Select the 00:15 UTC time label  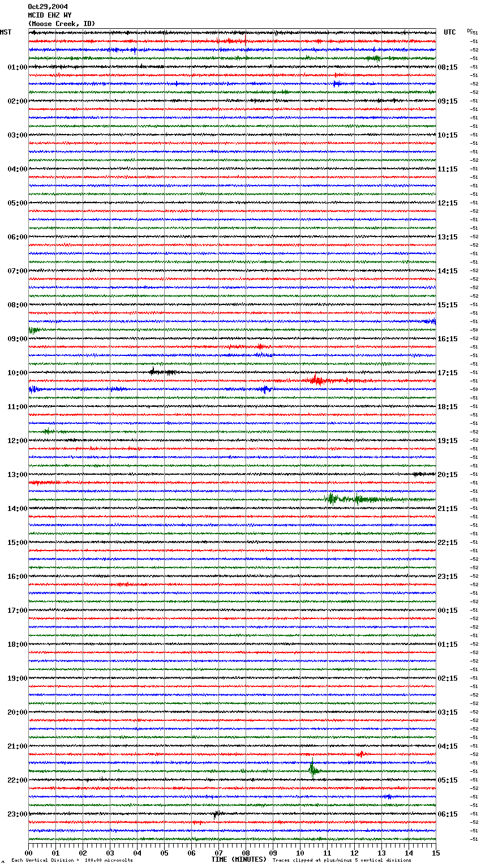coord(448,611)
